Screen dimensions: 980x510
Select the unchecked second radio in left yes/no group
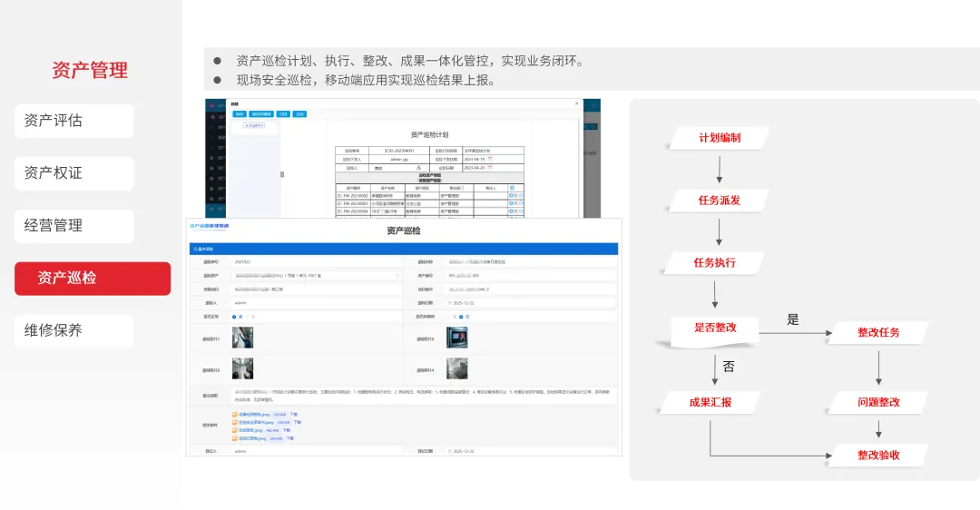point(248,317)
